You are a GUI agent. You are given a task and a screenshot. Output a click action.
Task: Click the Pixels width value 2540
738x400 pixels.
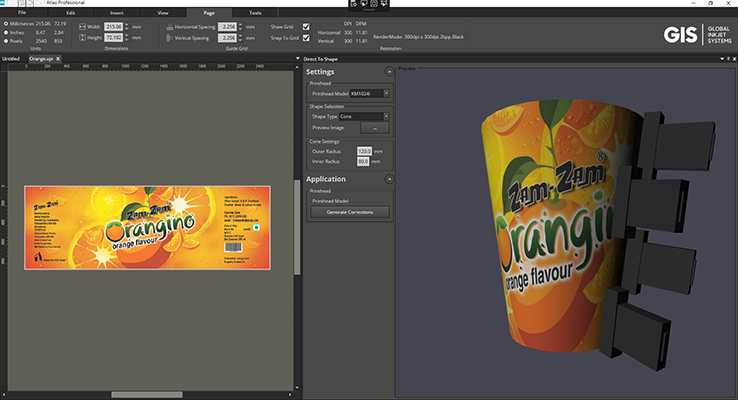(41, 41)
